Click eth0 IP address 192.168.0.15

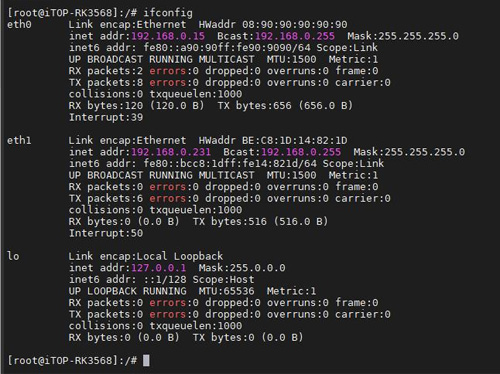[168, 36]
